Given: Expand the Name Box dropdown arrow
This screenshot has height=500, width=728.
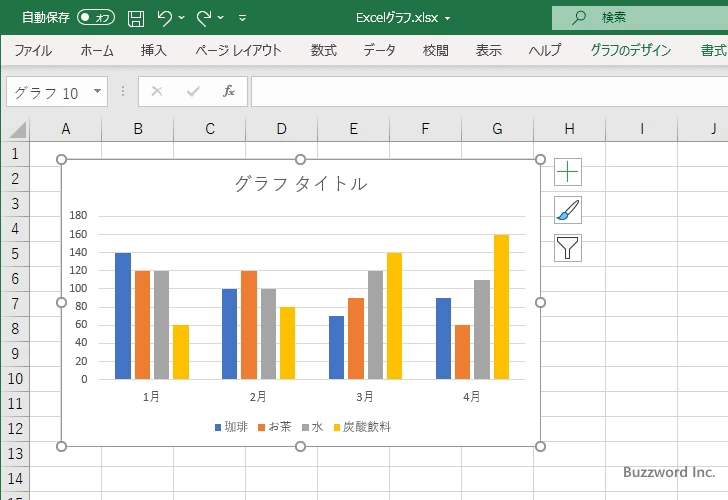Looking at the screenshot, I should click(98, 91).
